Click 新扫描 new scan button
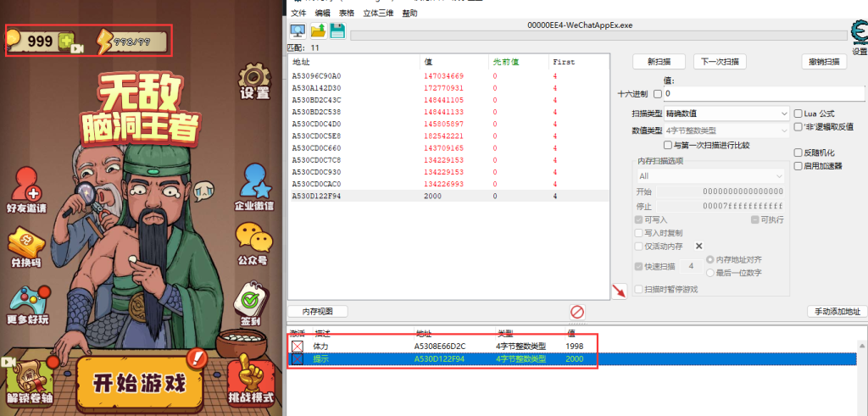Image resolution: width=868 pixels, height=416 pixels. [659, 61]
